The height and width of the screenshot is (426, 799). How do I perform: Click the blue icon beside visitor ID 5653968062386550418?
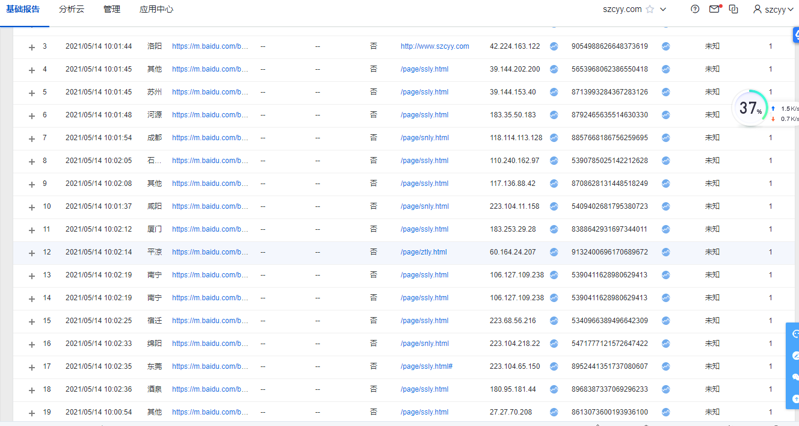666,69
